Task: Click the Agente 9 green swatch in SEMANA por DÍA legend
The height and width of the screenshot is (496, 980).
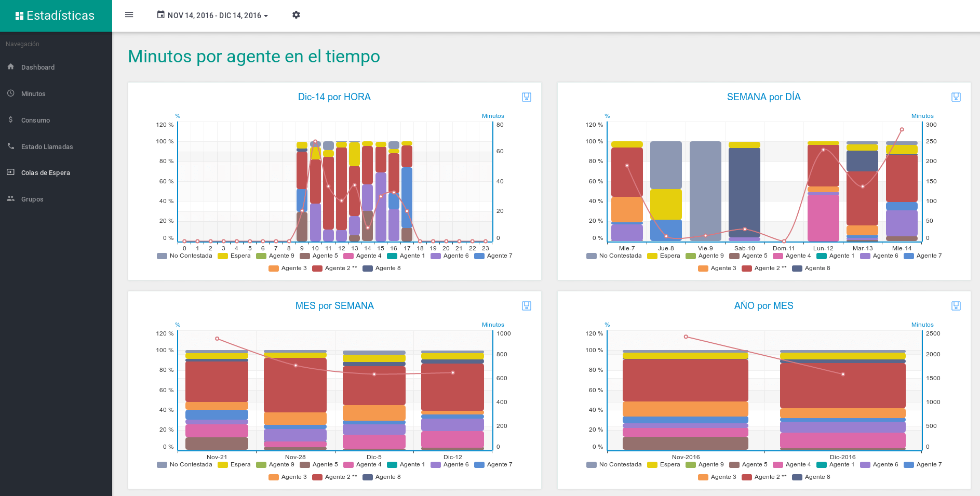Action: [x=691, y=256]
